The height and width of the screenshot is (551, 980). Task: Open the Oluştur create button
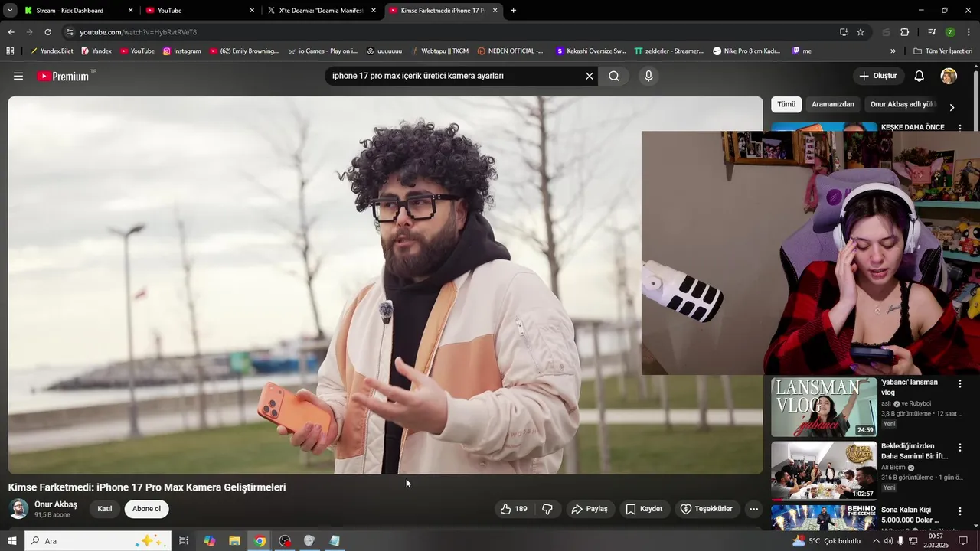[877, 76]
